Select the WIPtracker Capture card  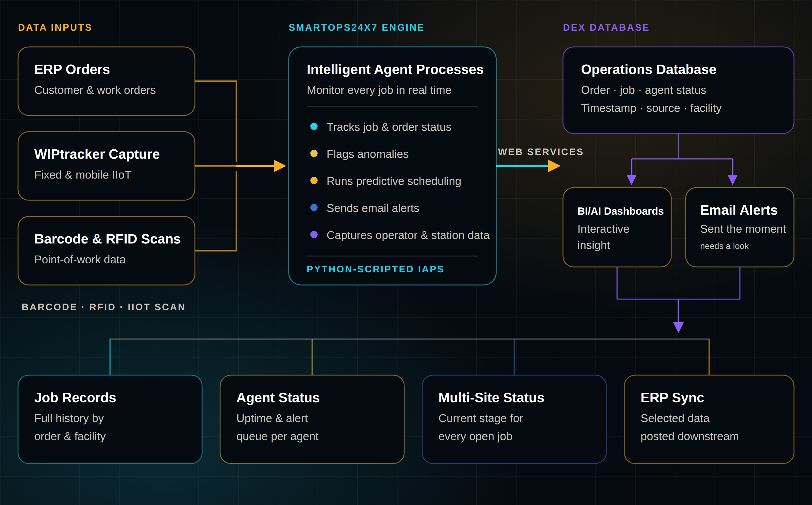(x=106, y=166)
